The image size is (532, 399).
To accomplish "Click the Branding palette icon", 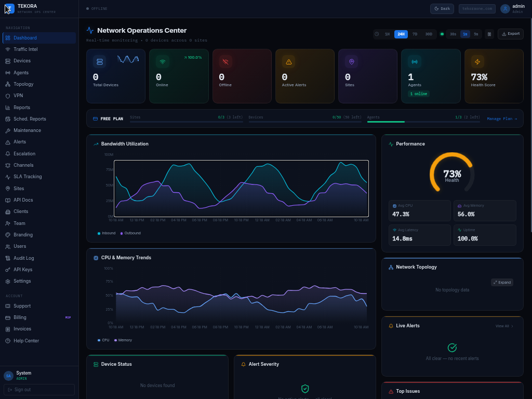I will tap(8, 235).
